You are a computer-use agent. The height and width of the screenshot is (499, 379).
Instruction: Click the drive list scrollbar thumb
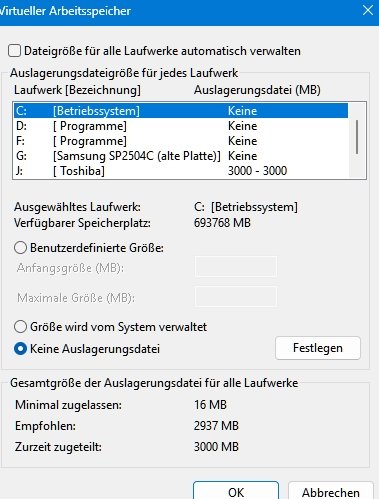[x=357, y=137]
